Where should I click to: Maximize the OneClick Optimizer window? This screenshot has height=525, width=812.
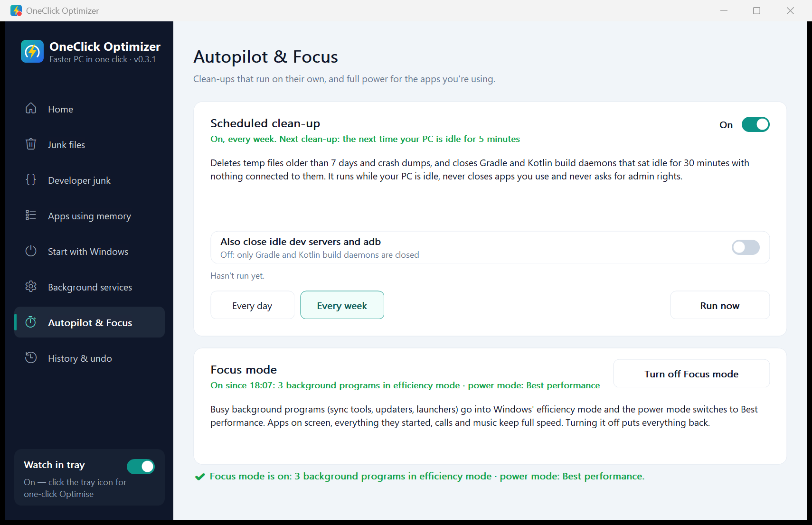coord(757,10)
